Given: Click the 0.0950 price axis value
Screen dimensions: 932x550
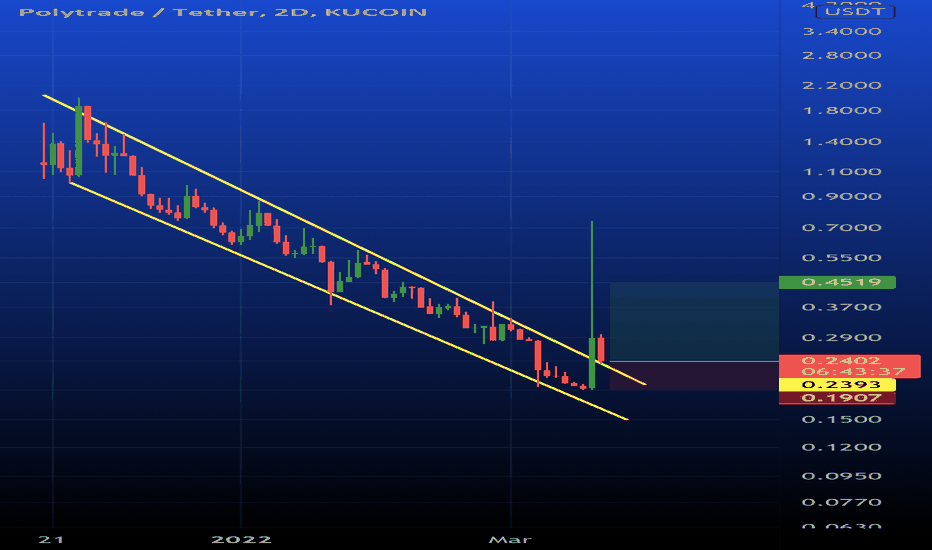Looking at the screenshot, I should [x=842, y=476].
